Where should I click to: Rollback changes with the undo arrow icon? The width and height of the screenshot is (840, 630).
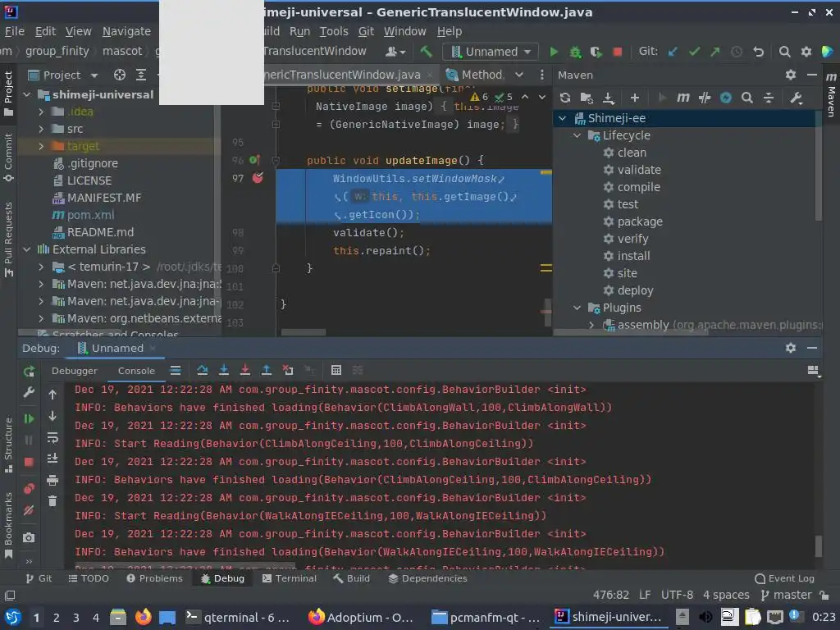click(758, 52)
